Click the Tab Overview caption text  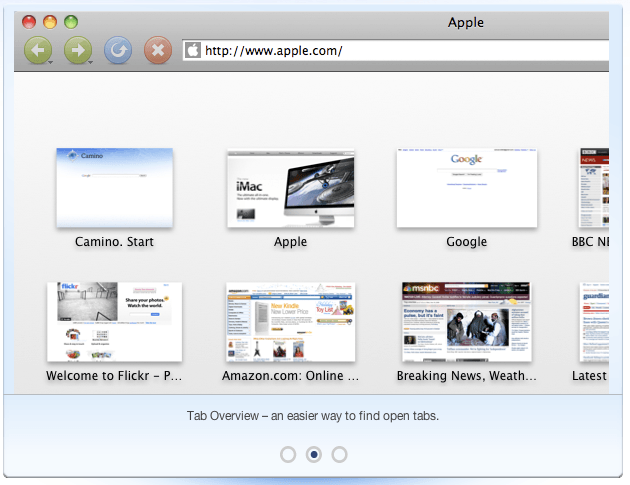point(313,415)
